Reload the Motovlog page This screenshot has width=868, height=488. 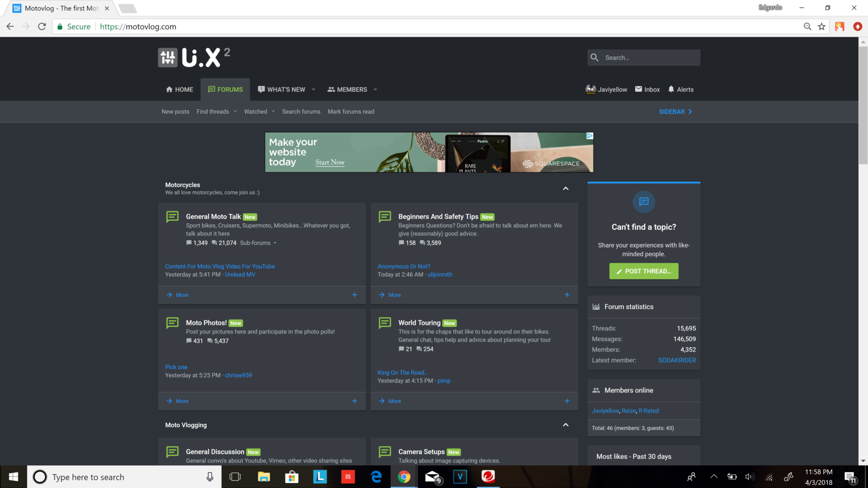coord(42,27)
